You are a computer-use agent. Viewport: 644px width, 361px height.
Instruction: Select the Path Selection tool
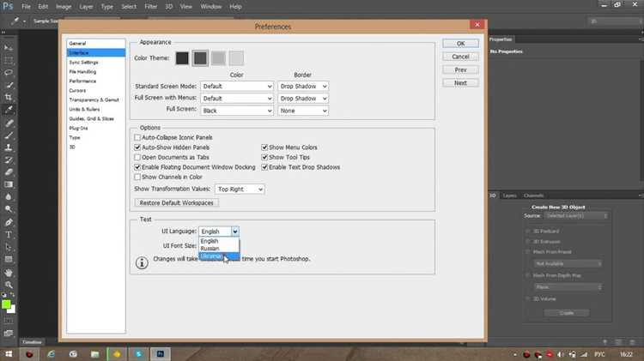point(9,247)
